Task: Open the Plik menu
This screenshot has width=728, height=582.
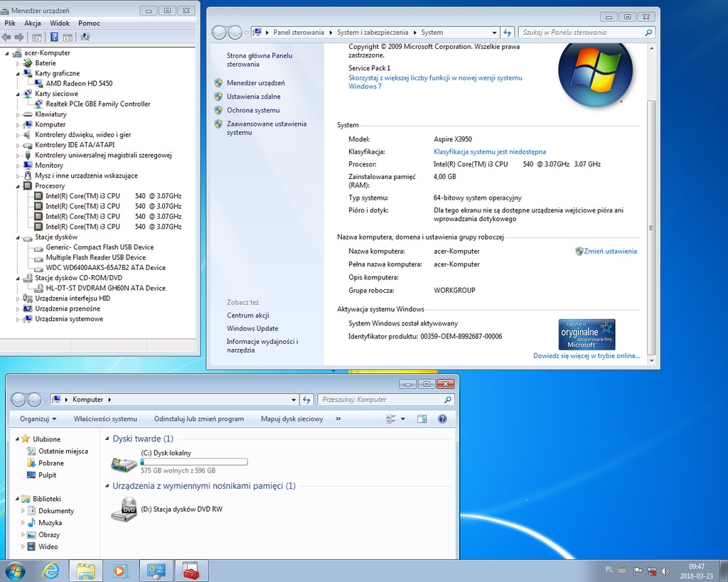Action: click(10, 23)
